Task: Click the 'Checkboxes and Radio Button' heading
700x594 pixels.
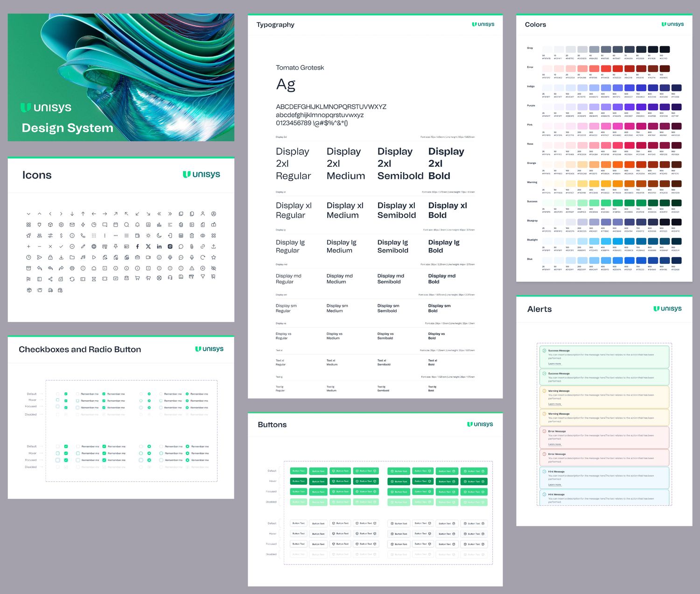Action: [80, 349]
